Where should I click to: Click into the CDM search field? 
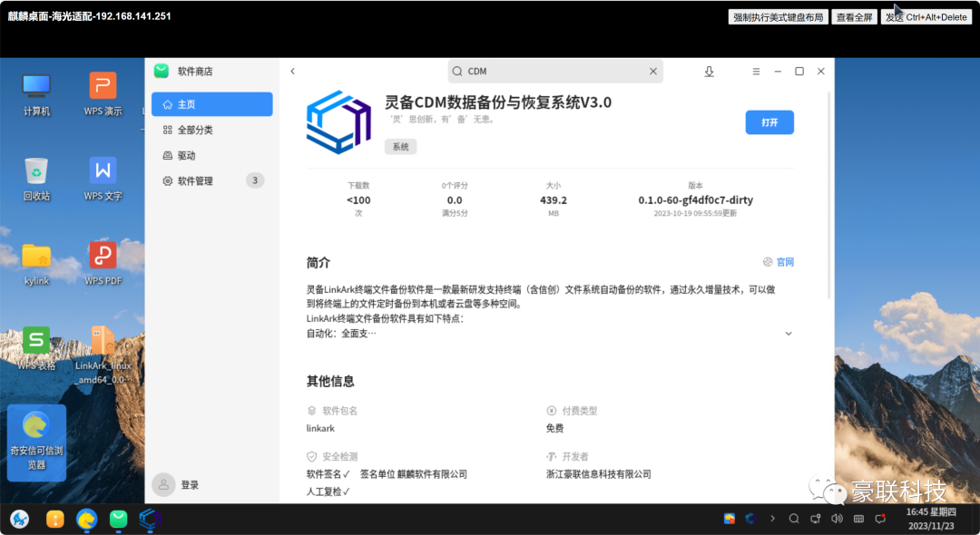pos(555,71)
